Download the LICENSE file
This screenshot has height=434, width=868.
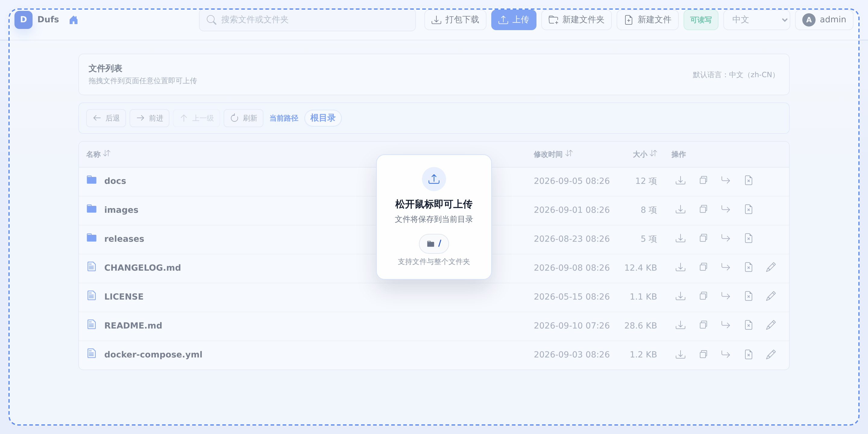680,297
